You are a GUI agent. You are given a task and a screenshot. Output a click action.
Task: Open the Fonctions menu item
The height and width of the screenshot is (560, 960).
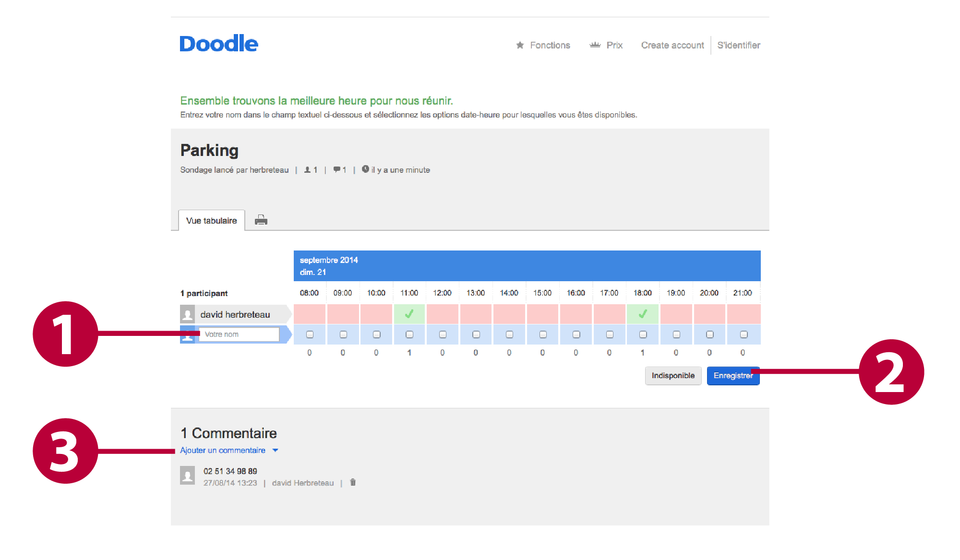[550, 45]
